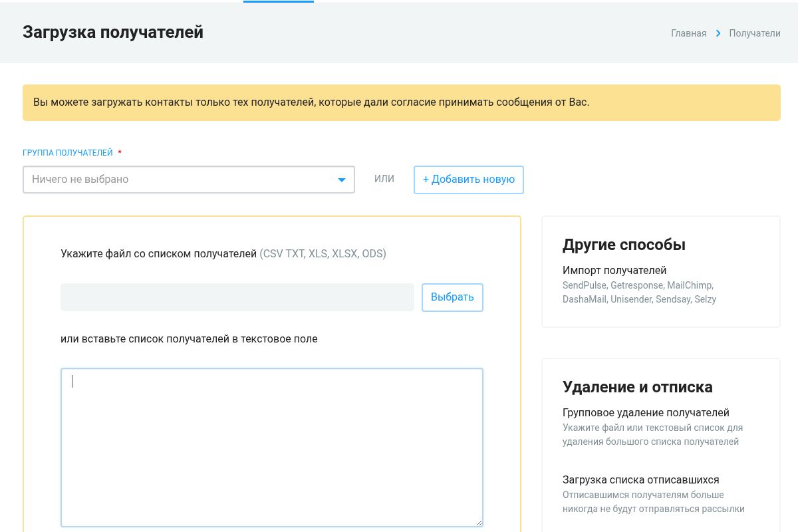Click 'SendPulse, Getresponse, MailChimp' services text
Image resolution: width=798 pixels, height=532 pixels.
(639, 292)
